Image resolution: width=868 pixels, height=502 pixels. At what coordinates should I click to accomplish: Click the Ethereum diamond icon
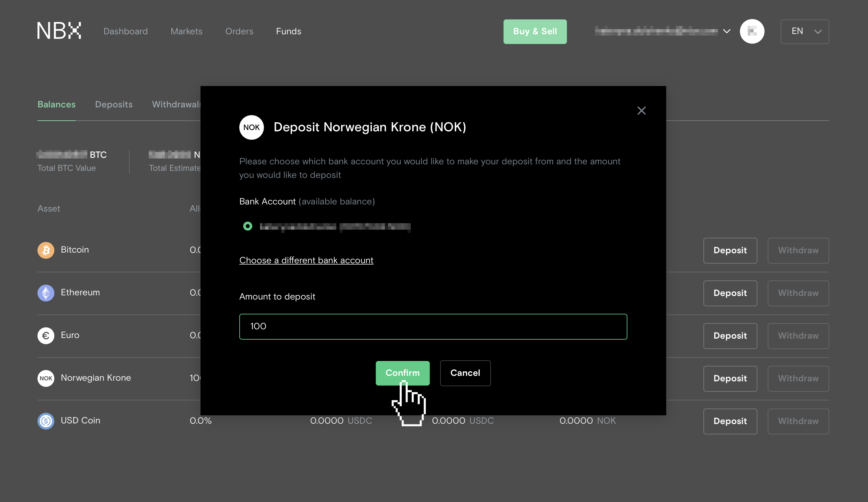46,293
